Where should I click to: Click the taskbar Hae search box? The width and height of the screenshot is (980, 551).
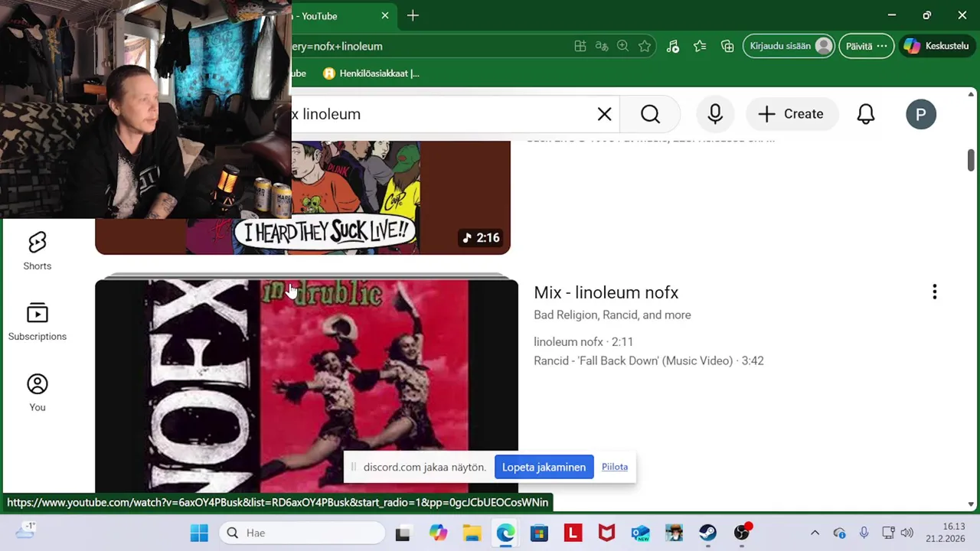pyautogui.click(x=302, y=533)
